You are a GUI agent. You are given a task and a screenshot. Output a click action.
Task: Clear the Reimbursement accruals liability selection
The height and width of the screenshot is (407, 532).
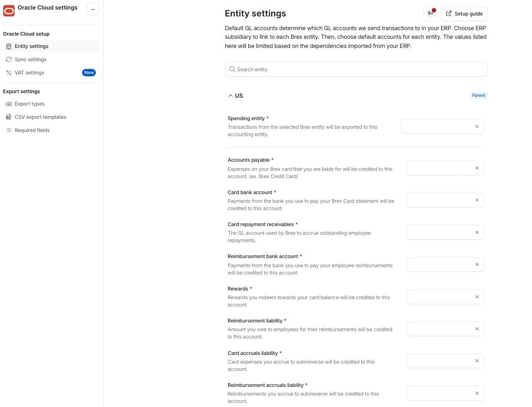click(477, 393)
